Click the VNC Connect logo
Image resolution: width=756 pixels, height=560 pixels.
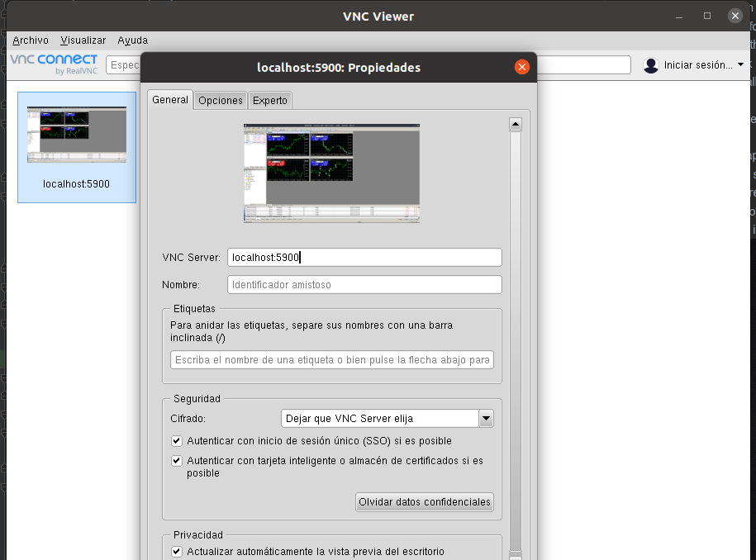coord(54,64)
